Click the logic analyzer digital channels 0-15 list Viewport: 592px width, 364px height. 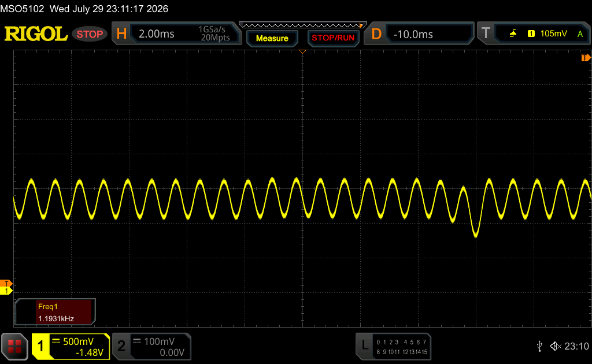click(402, 347)
